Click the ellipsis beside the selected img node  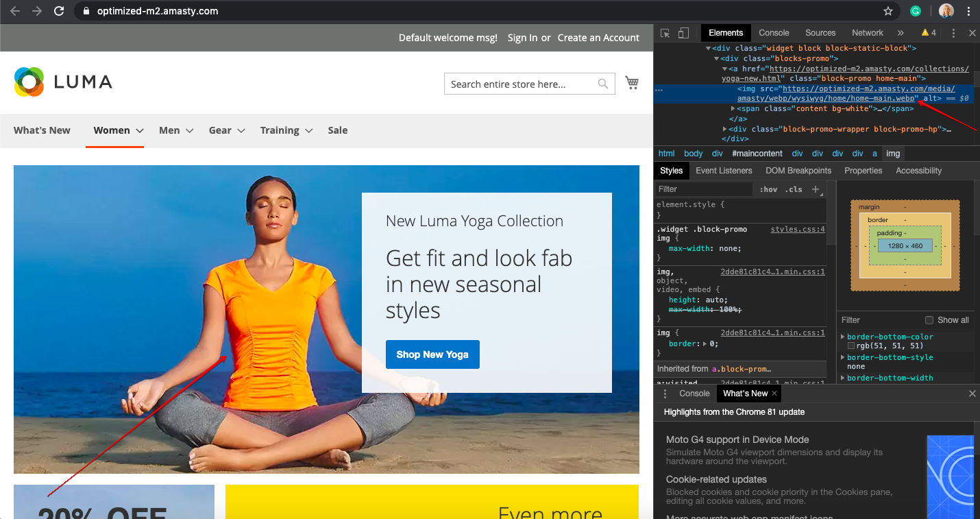point(659,90)
